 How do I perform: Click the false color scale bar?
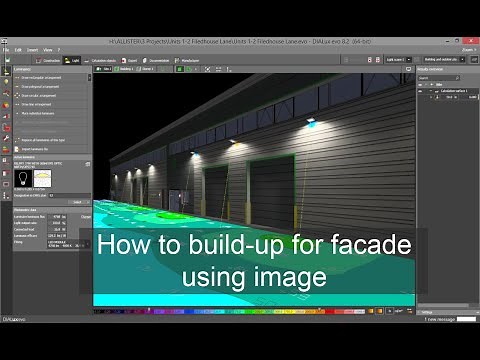coord(229,311)
